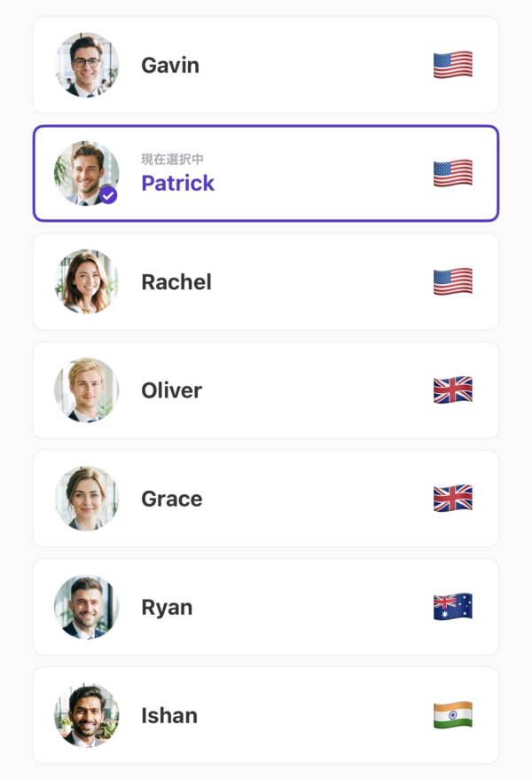Select Rachel's avatar picture
The width and height of the screenshot is (532, 779).
(x=86, y=281)
